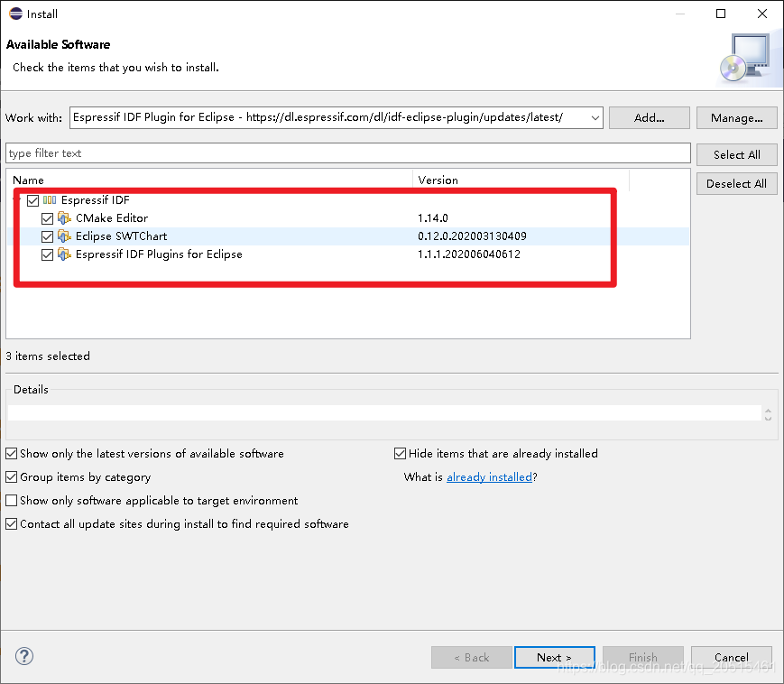Click the CMake Editor feature icon
784x684 pixels.
(64, 218)
